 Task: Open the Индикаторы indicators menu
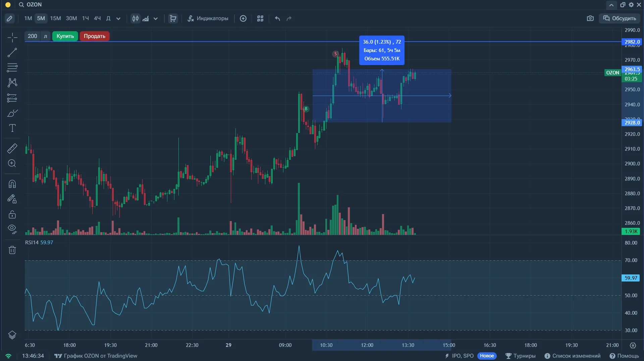point(208,18)
